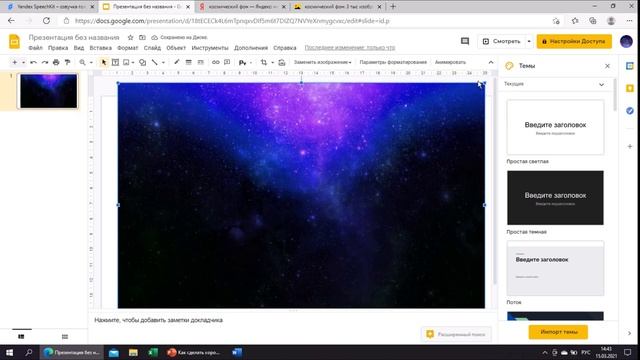Print the presentation
The width and height of the screenshot is (640, 360).
[56, 62]
